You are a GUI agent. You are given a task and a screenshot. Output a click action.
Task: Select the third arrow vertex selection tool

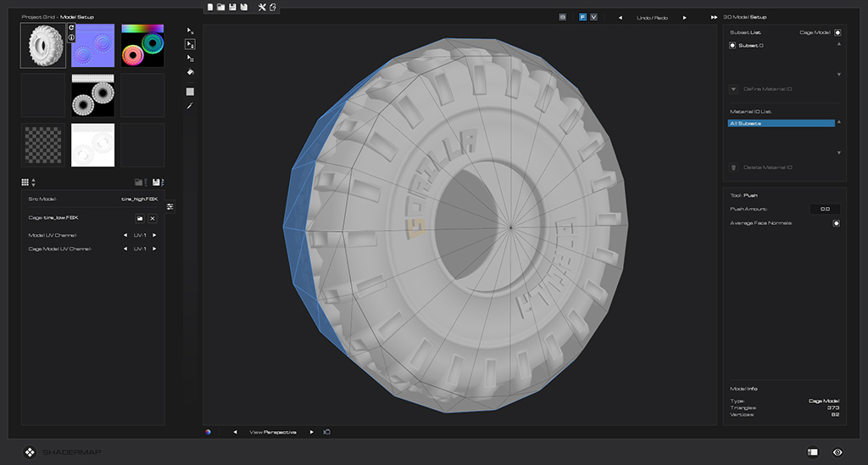coord(190,59)
